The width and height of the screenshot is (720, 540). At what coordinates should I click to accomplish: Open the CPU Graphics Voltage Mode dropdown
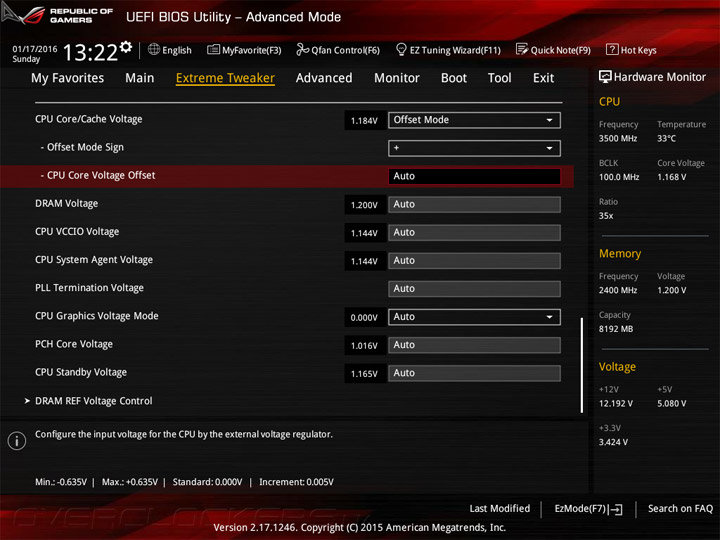click(x=474, y=317)
